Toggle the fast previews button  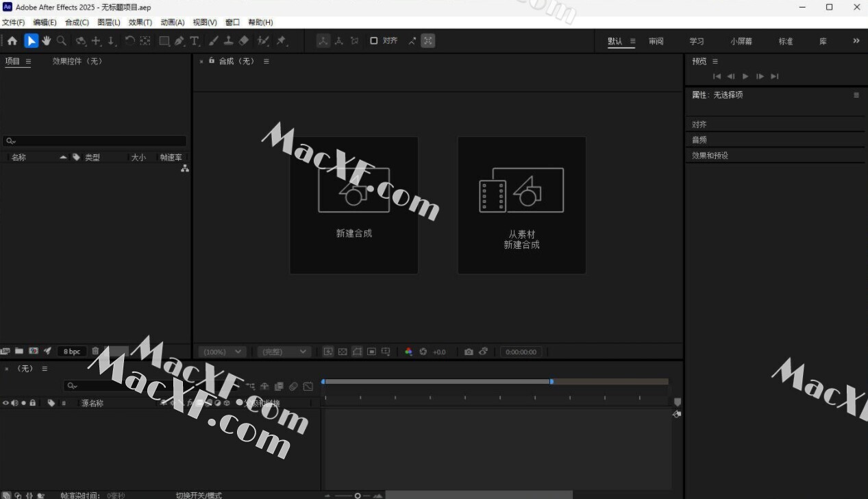pyautogui.click(x=328, y=352)
